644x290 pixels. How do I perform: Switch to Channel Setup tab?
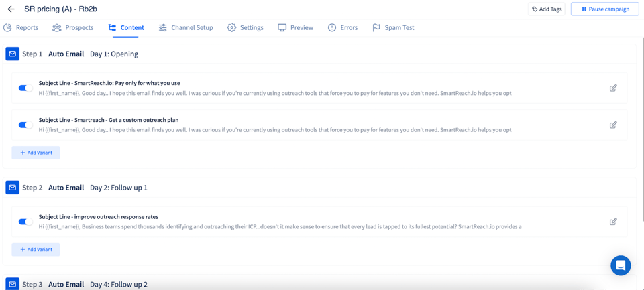click(x=186, y=28)
